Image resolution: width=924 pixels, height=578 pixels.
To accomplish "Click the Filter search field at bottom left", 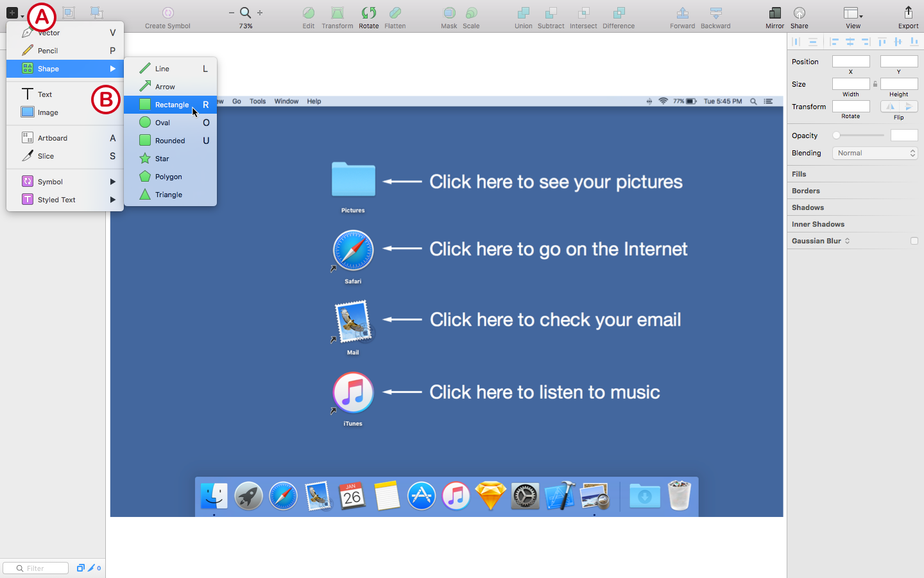I will 35,568.
